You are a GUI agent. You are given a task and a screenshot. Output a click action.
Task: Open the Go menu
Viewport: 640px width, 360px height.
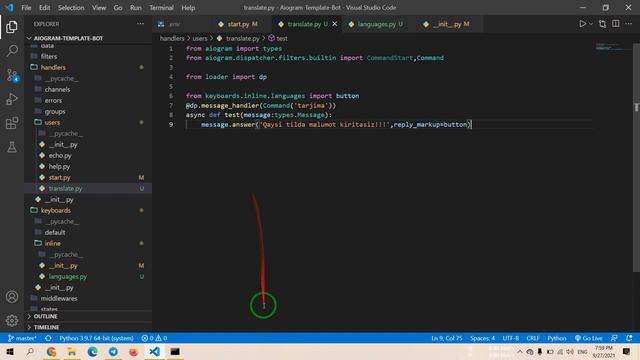(x=118, y=8)
